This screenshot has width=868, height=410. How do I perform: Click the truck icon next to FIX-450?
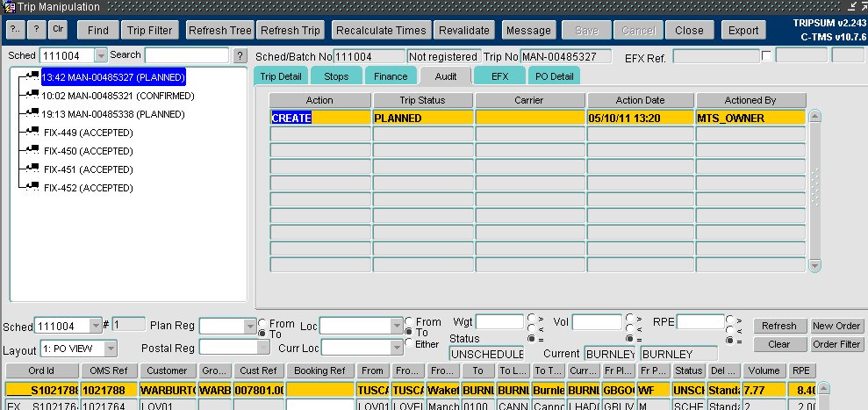(x=32, y=149)
